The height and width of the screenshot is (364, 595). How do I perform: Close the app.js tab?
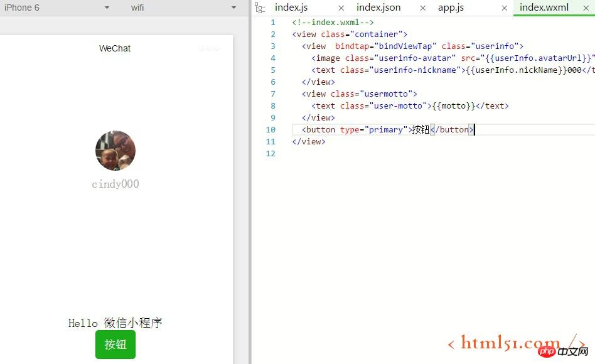point(505,8)
